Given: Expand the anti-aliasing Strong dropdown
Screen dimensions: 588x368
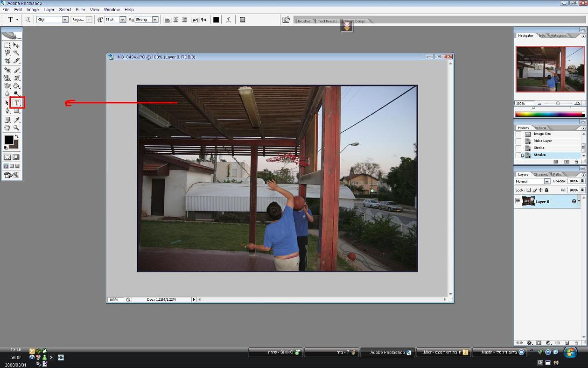Looking at the screenshot, I should (155, 20).
